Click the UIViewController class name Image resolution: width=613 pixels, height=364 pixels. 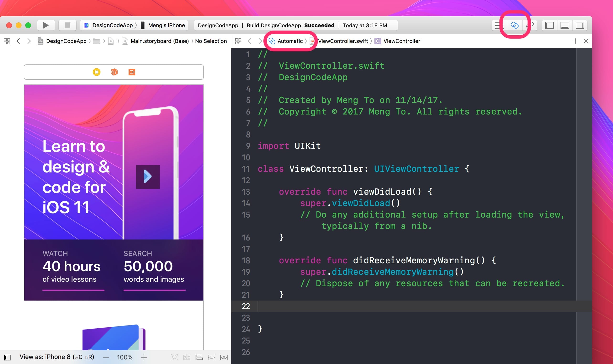tap(416, 169)
